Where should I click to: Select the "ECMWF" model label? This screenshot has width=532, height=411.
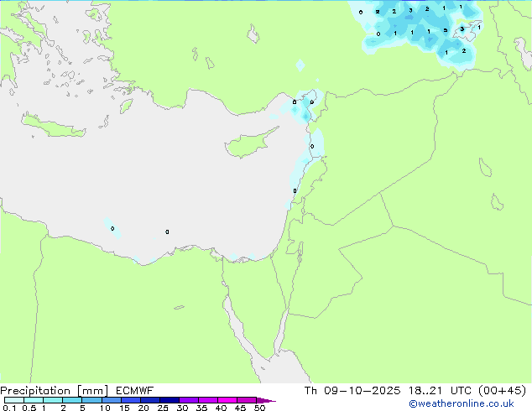click(134, 391)
